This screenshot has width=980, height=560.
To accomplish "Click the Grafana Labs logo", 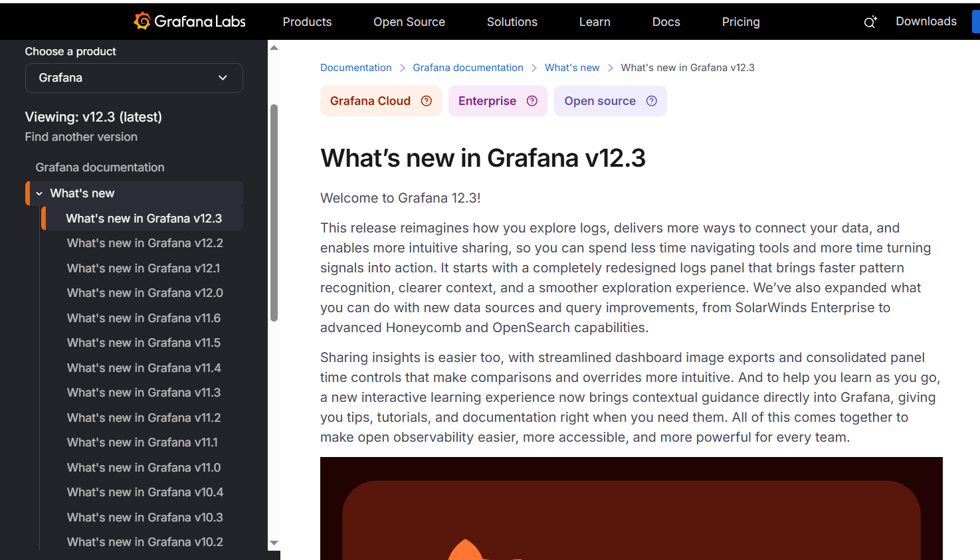I will pyautogui.click(x=189, y=21).
